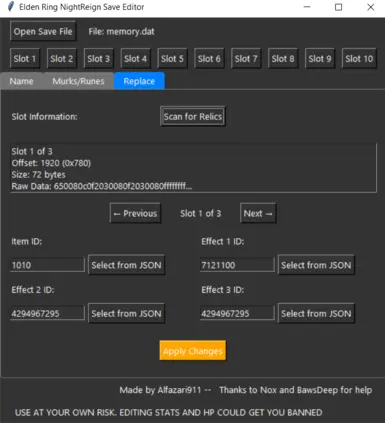Focus the Effect 3 ID field
Screen dimensions: 385x423
click(x=237, y=313)
